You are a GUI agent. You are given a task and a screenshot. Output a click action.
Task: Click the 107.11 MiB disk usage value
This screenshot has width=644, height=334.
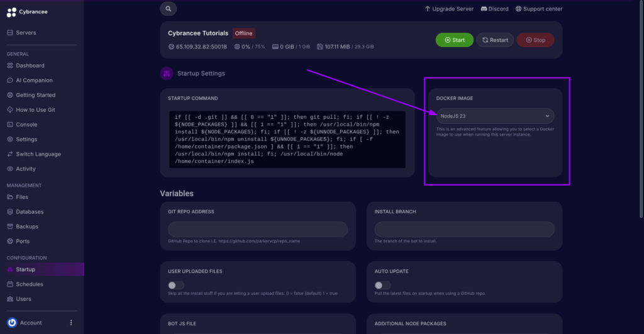(x=337, y=47)
